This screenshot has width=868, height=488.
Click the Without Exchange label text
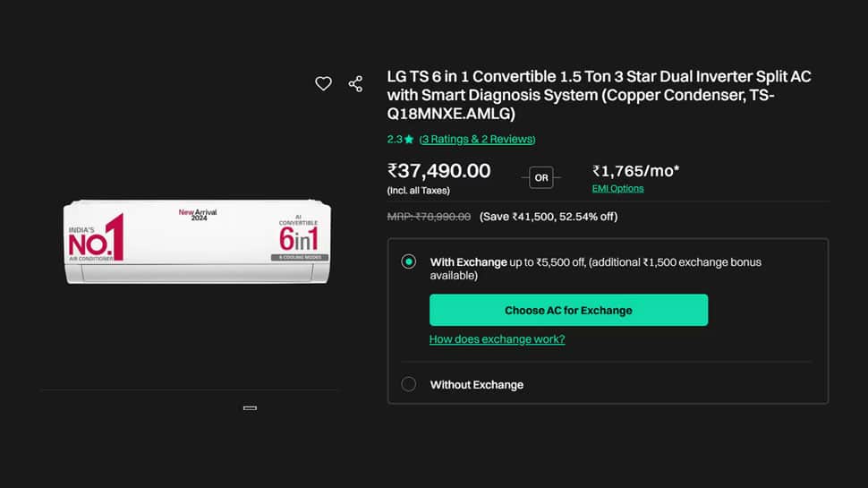[x=476, y=385]
